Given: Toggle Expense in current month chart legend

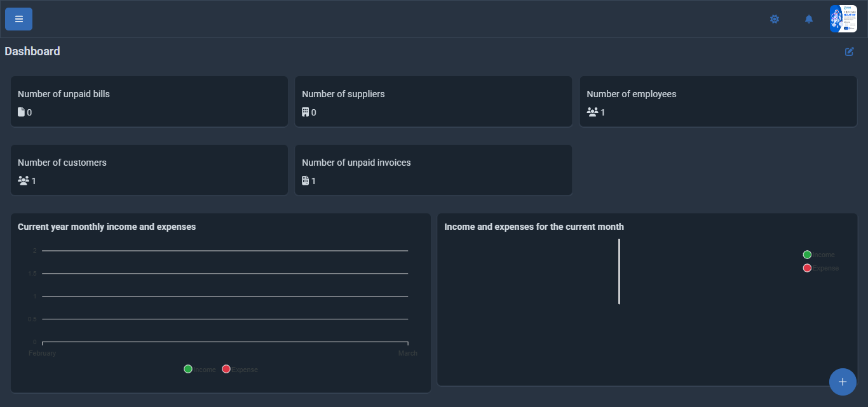Looking at the screenshot, I should click(x=820, y=268).
